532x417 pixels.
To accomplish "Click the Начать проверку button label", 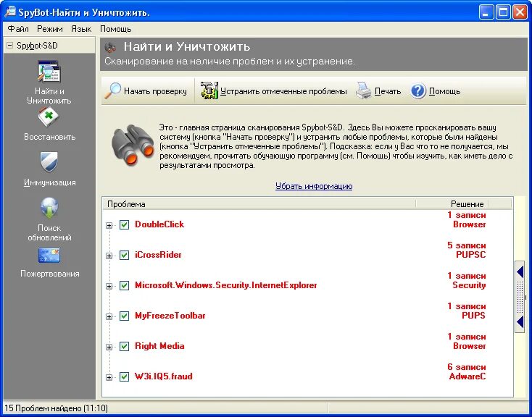I will [x=155, y=91].
